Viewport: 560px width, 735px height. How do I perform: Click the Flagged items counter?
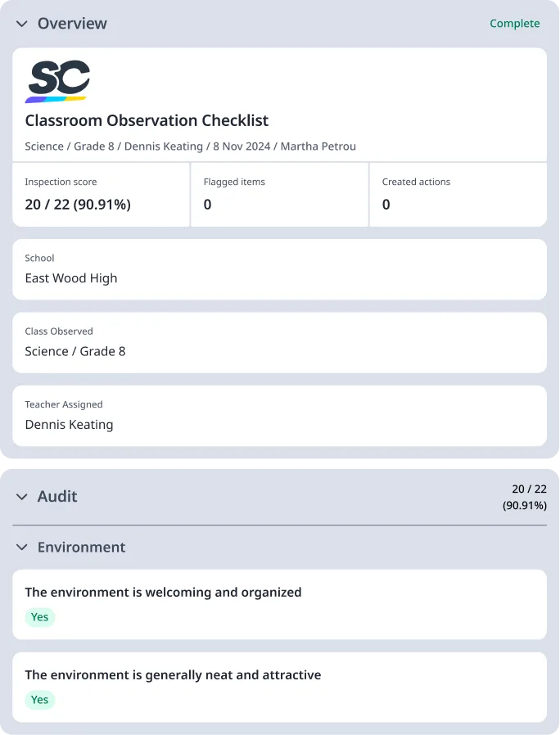(207, 205)
